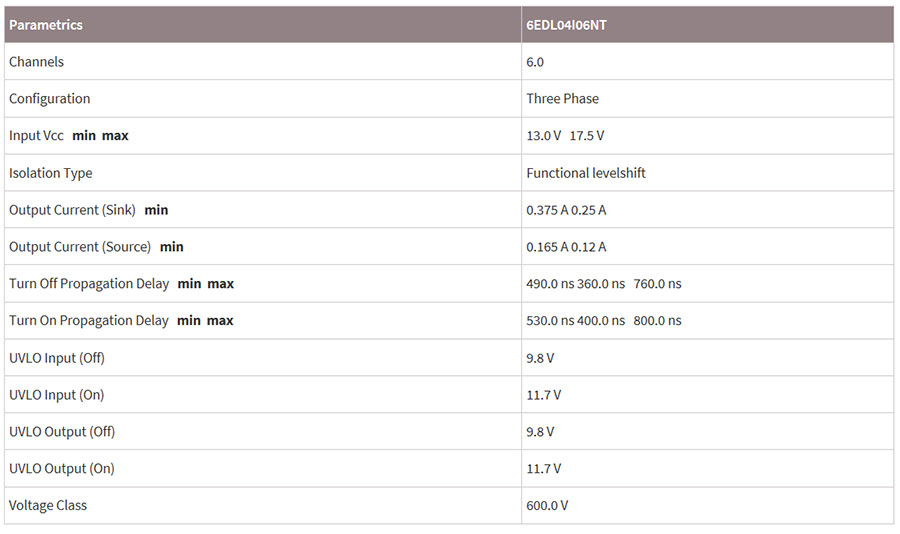Screen dimensions: 900x534
Task: Select the "Channels" row label
Action: coord(36,62)
